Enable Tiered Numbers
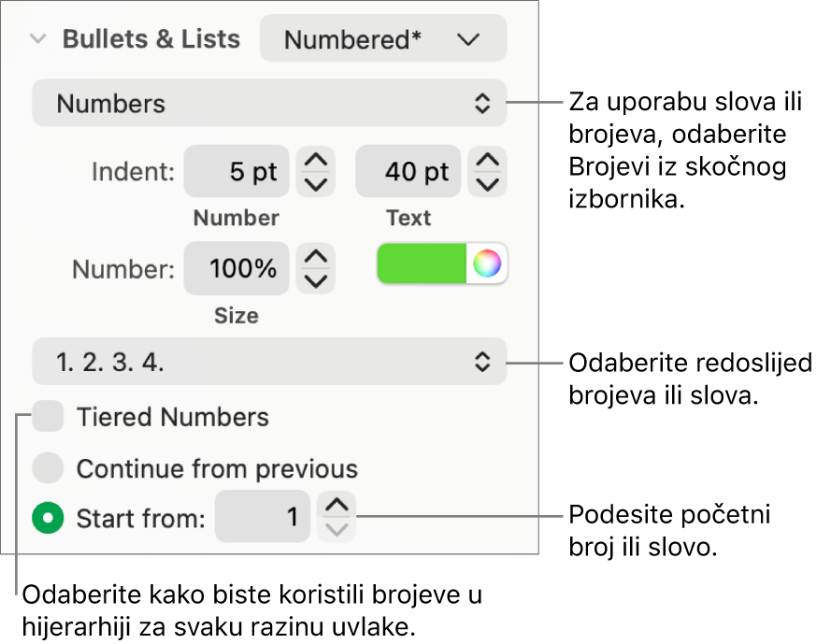This screenshot has height=644, width=831. point(48,416)
